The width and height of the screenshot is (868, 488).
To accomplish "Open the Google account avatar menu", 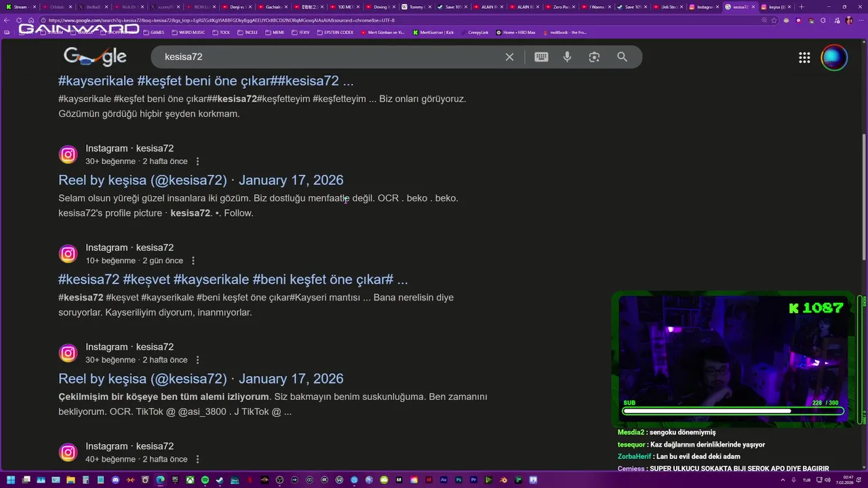I will click(834, 58).
